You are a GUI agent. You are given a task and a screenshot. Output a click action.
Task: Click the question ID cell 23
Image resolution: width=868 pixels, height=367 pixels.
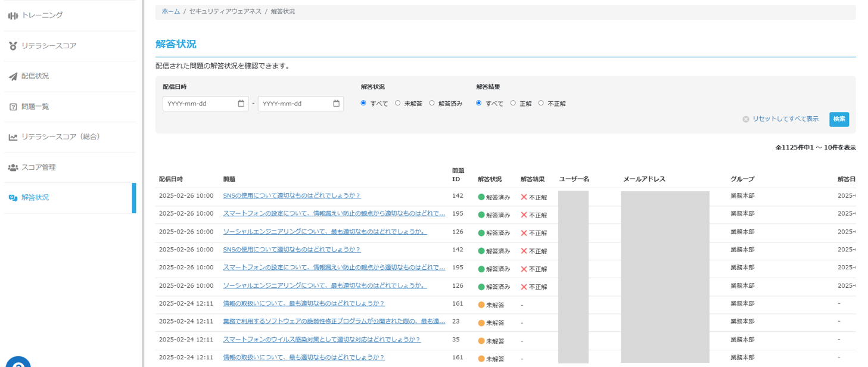click(x=456, y=322)
